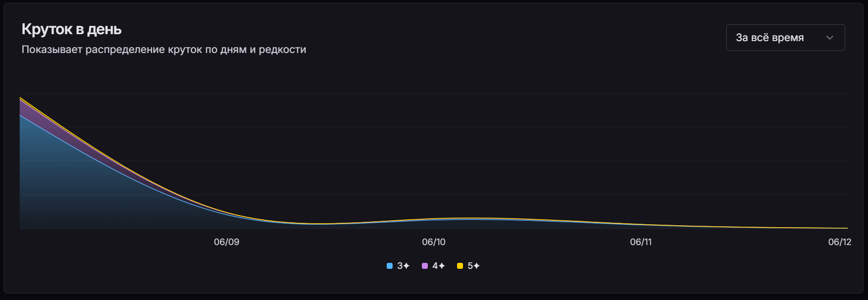Click the 06/09 date axis label

227,242
